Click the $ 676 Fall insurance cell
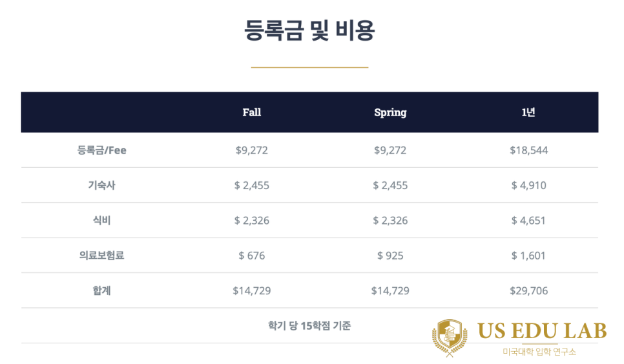The height and width of the screenshot is (364, 624). [x=251, y=256]
